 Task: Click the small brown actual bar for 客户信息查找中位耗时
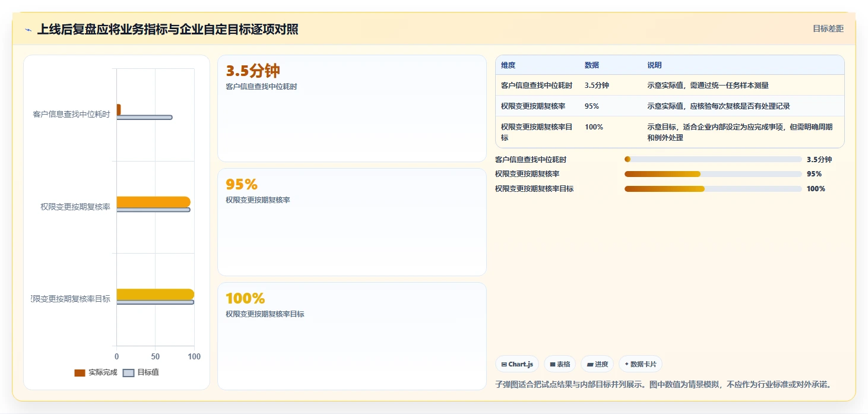coord(119,110)
